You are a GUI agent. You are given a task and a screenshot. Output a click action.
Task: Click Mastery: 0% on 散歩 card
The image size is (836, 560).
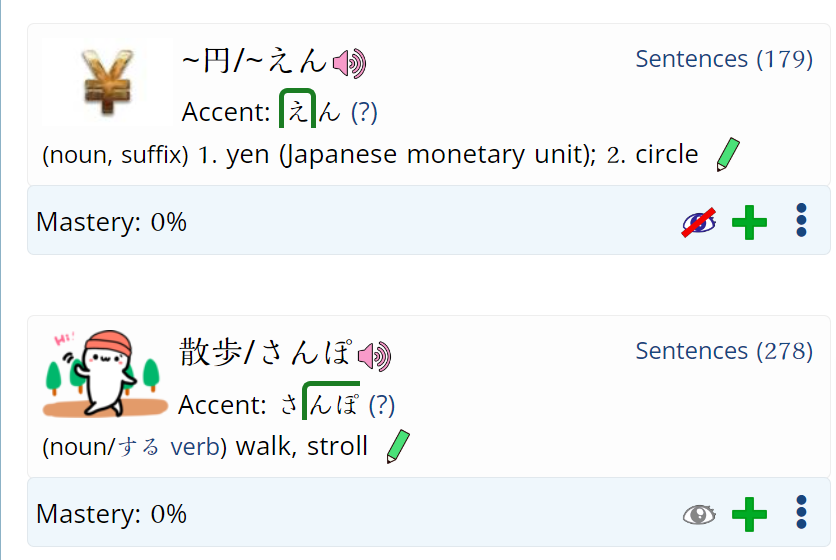tap(111, 514)
